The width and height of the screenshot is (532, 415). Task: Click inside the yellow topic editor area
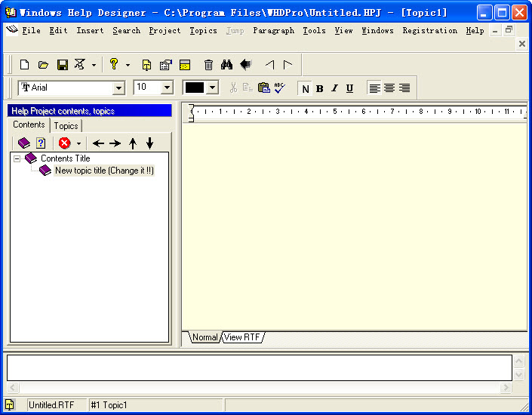coord(354,226)
